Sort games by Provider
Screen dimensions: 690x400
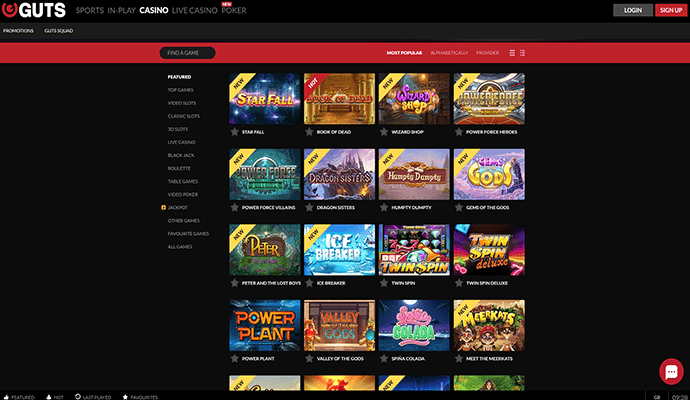click(x=487, y=52)
